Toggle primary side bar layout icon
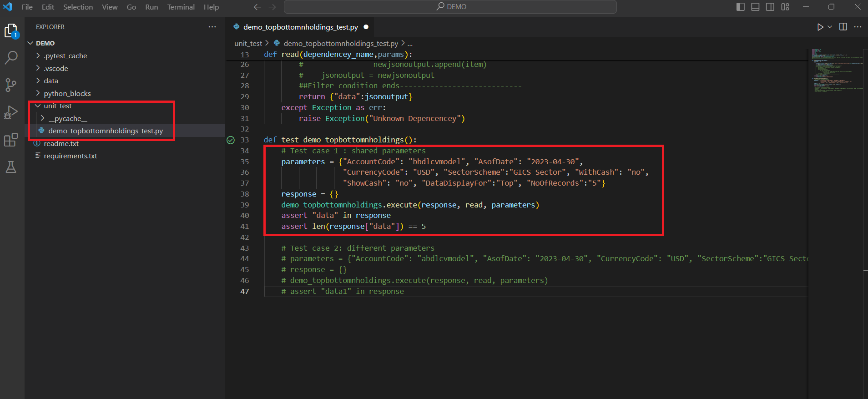Screen dimensions: 868x399 pos(740,7)
